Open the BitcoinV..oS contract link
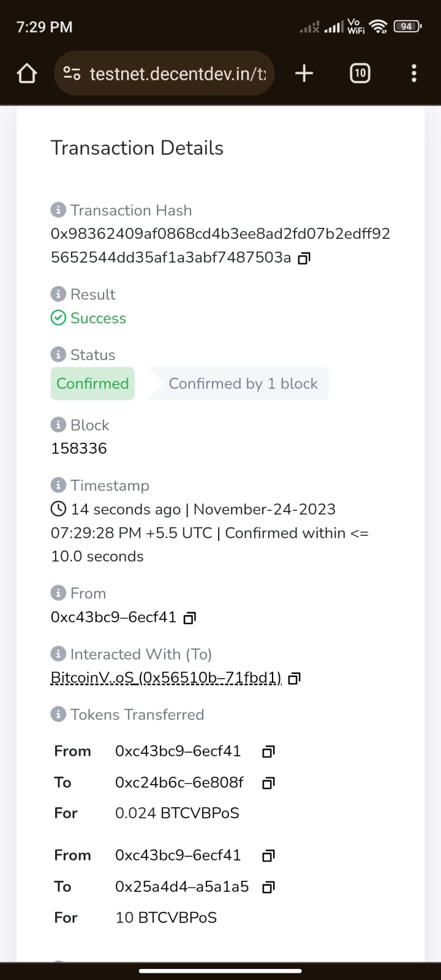 pyautogui.click(x=166, y=678)
